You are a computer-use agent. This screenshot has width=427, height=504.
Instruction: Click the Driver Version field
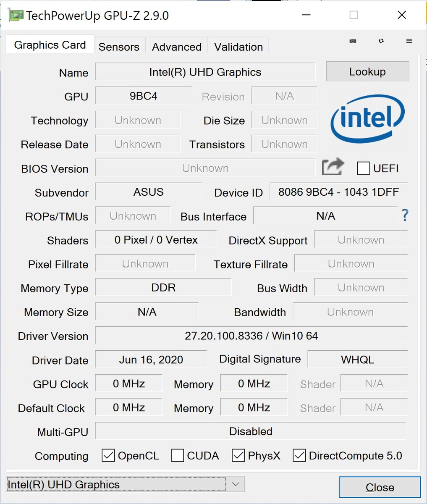click(x=251, y=336)
